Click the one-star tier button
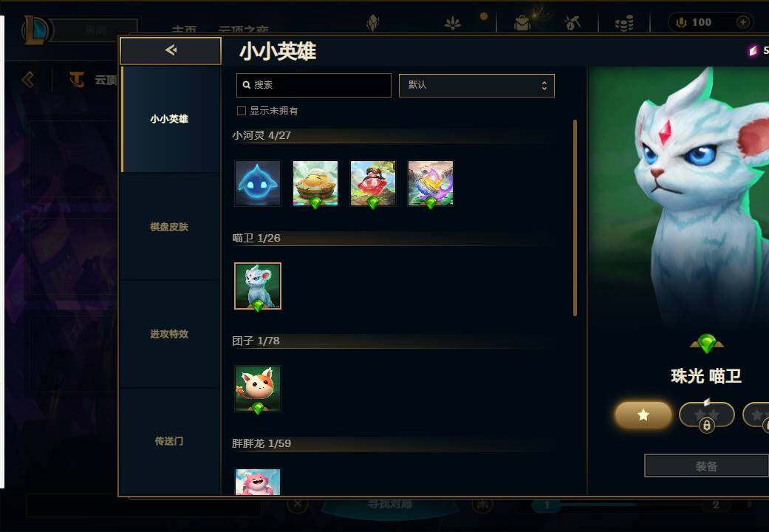This screenshot has width=769, height=532. pyautogui.click(x=643, y=415)
